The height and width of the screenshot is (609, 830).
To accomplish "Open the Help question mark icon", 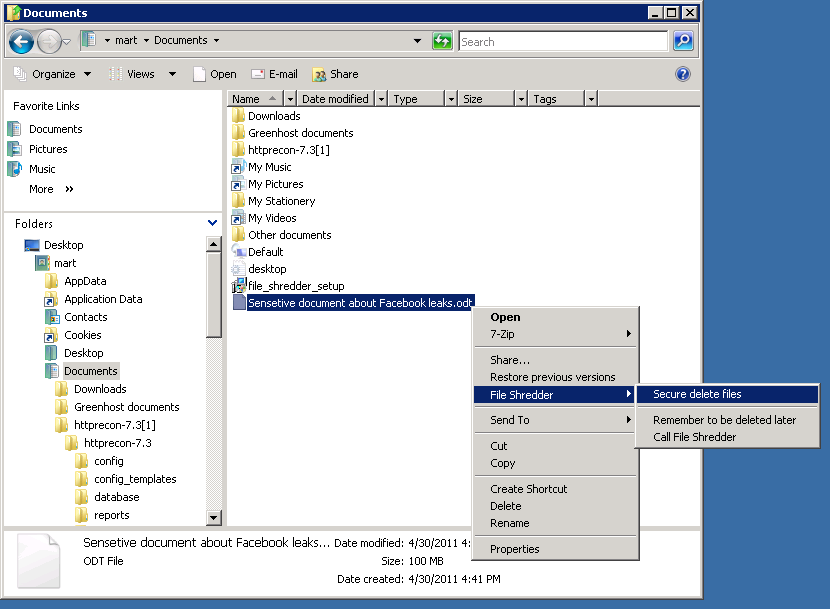I will pos(683,74).
